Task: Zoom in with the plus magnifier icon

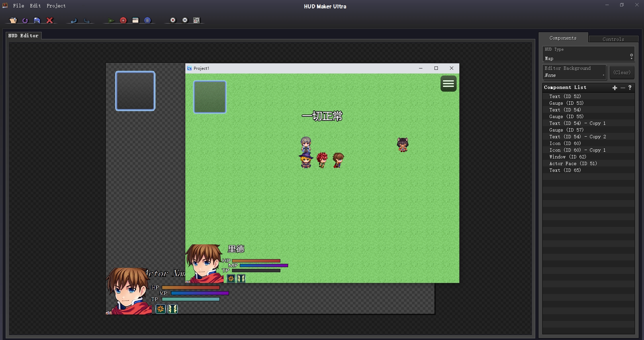Action: point(173,20)
